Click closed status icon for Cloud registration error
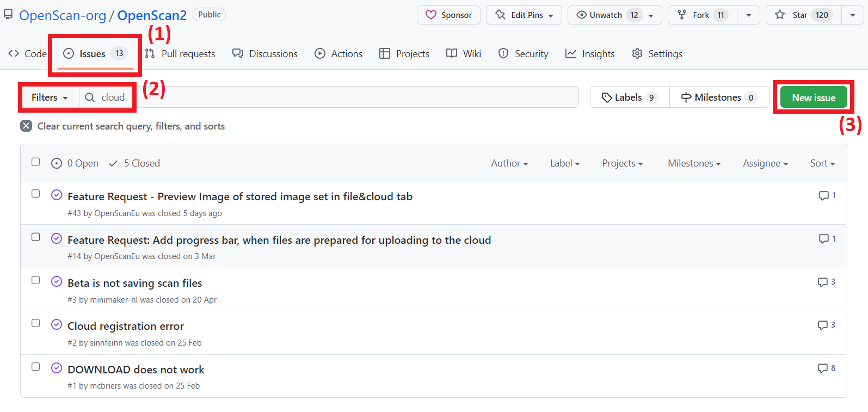 [57, 324]
